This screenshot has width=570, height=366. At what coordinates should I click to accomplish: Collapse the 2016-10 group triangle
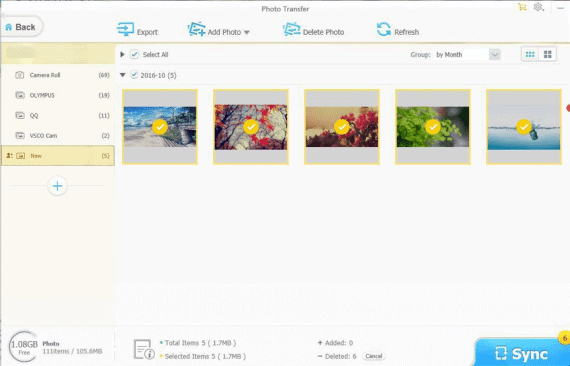(123, 75)
